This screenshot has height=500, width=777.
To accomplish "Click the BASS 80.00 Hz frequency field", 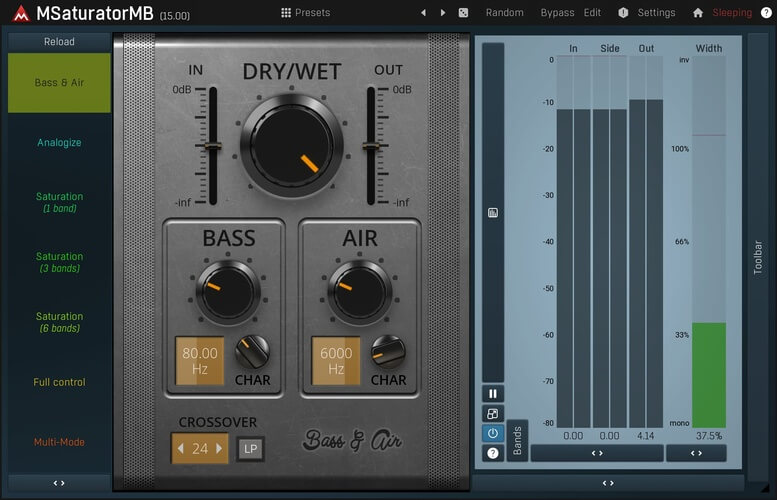I will click(x=200, y=360).
